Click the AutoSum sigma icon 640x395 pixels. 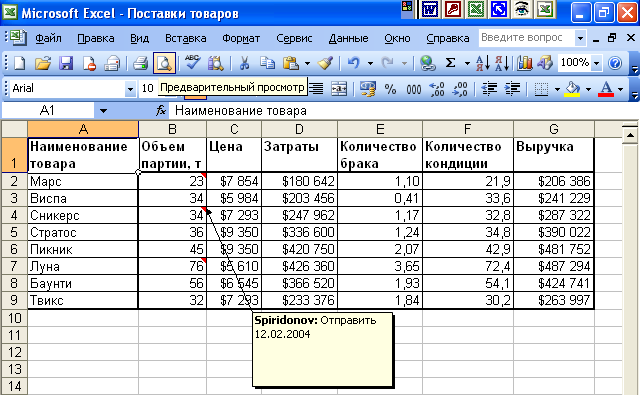pyautogui.click(x=450, y=63)
